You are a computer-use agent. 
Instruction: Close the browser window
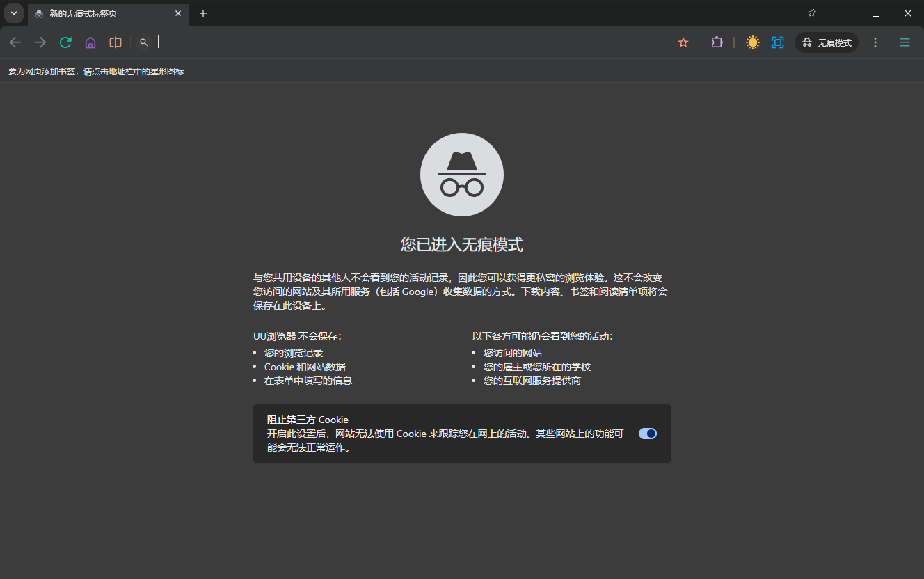(908, 13)
